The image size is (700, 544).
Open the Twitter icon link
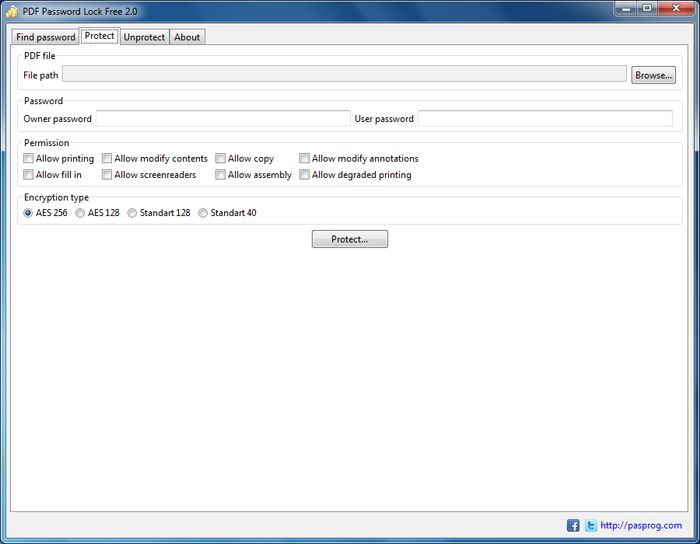click(x=591, y=525)
